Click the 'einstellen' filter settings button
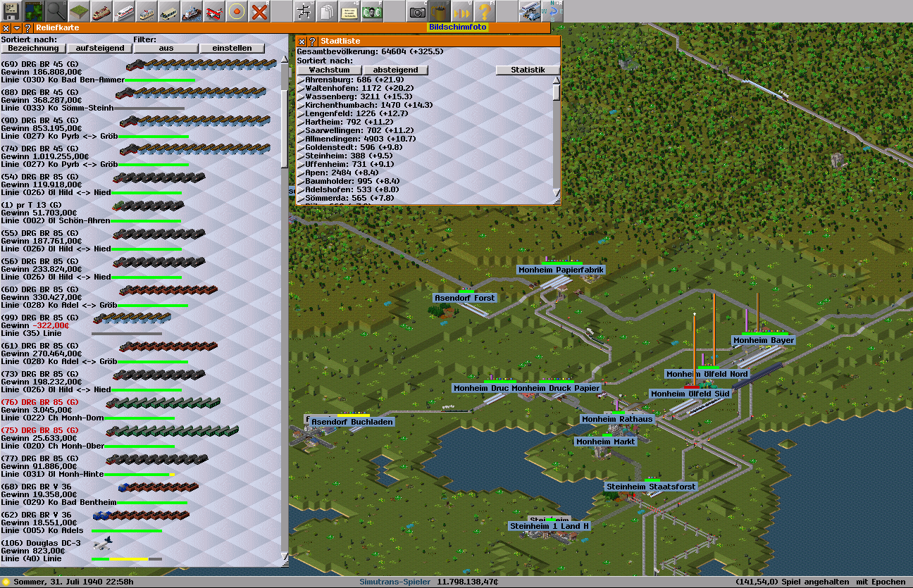This screenshot has height=588, width=913. (x=232, y=48)
